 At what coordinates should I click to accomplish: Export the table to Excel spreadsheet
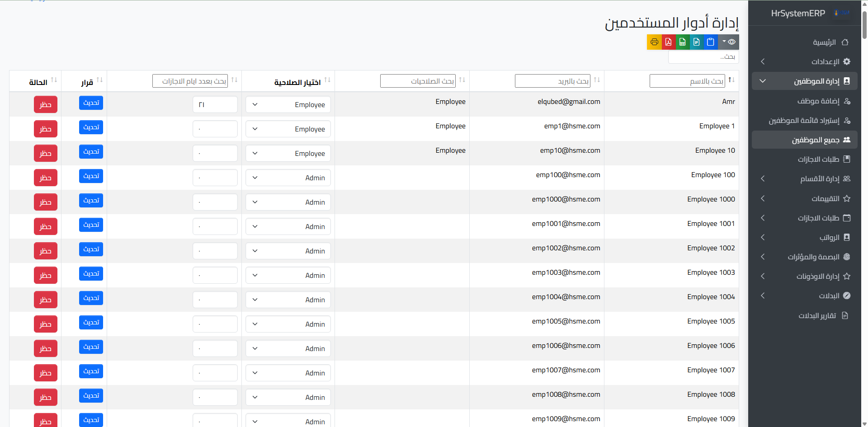[682, 42]
